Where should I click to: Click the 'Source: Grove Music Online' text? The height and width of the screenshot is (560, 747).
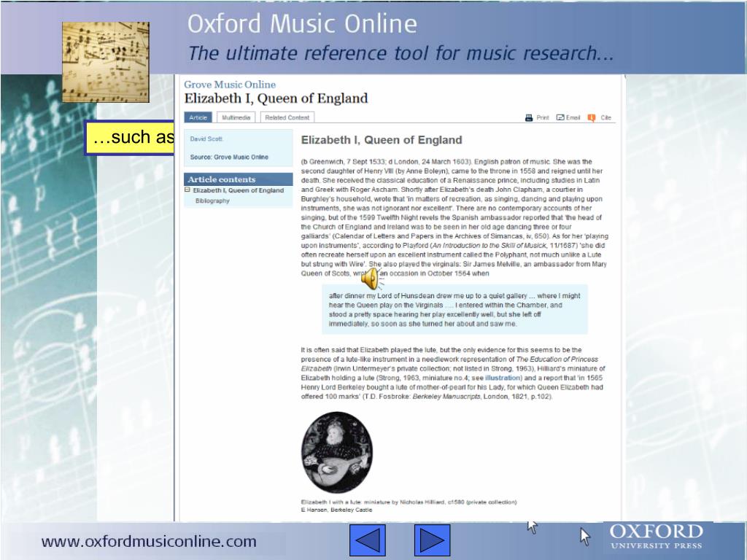tap(229, 157)
